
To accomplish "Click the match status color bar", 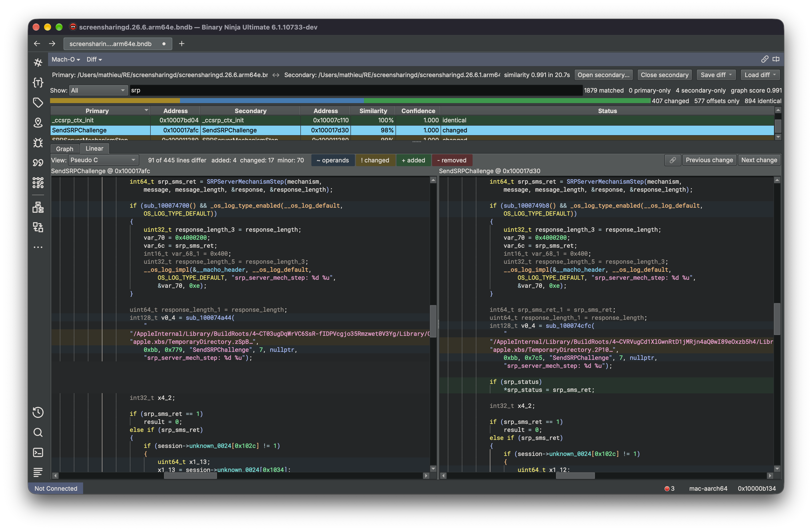I will pyautogui.click(x=350, y=101).
